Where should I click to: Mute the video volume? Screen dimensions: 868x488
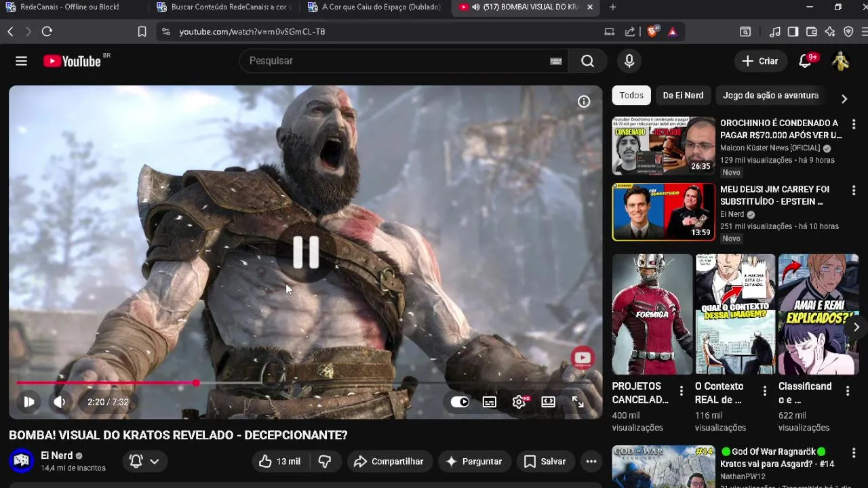tap(60, 402)
